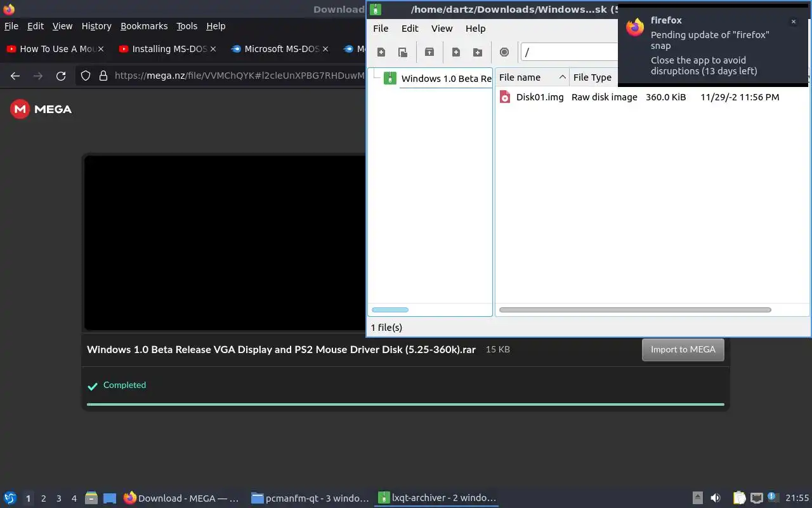The width and height of the screenshot is (812, 508).
Task: Click the archive path input field
Action: (x=569, y=52)
